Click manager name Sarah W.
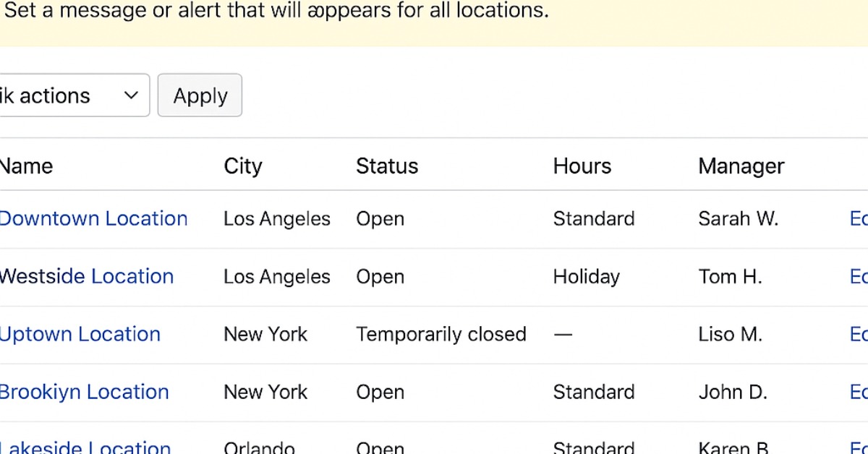Image resolution: width=868 pixels, height=454 pixels. point(738,218)
